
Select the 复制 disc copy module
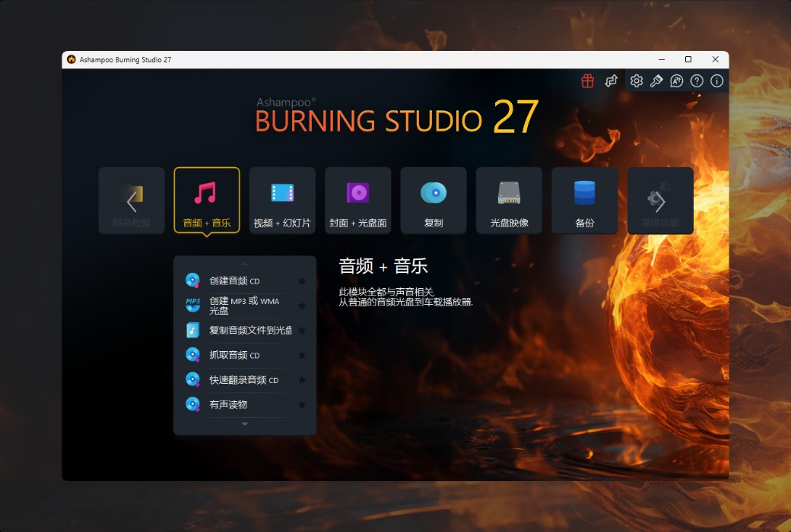pyautogui.click(x=434, y=200)
